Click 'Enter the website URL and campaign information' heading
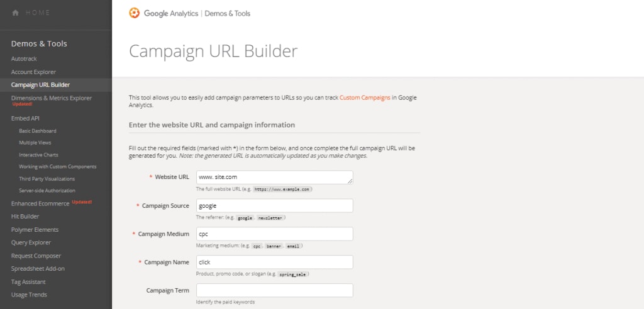Image resolution: width=644 pixels, height=309 pixels. [212, 125]
